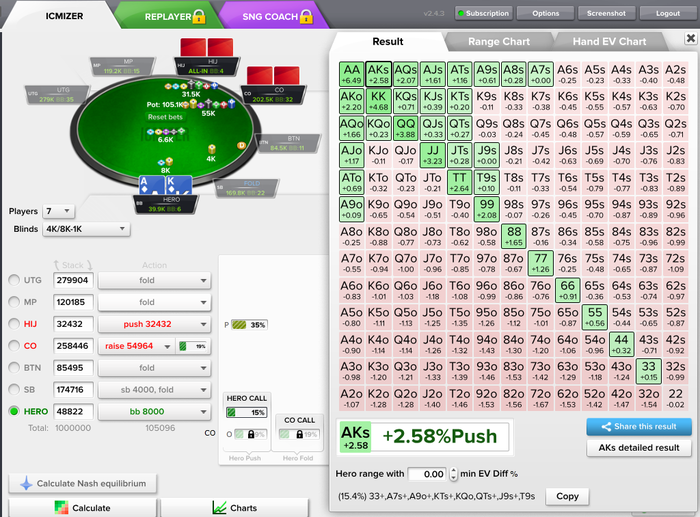Click the lock icon in Hero call O row
Viewport: 700px width, 517px height.
pyautogui.click(x=251, y=434)
